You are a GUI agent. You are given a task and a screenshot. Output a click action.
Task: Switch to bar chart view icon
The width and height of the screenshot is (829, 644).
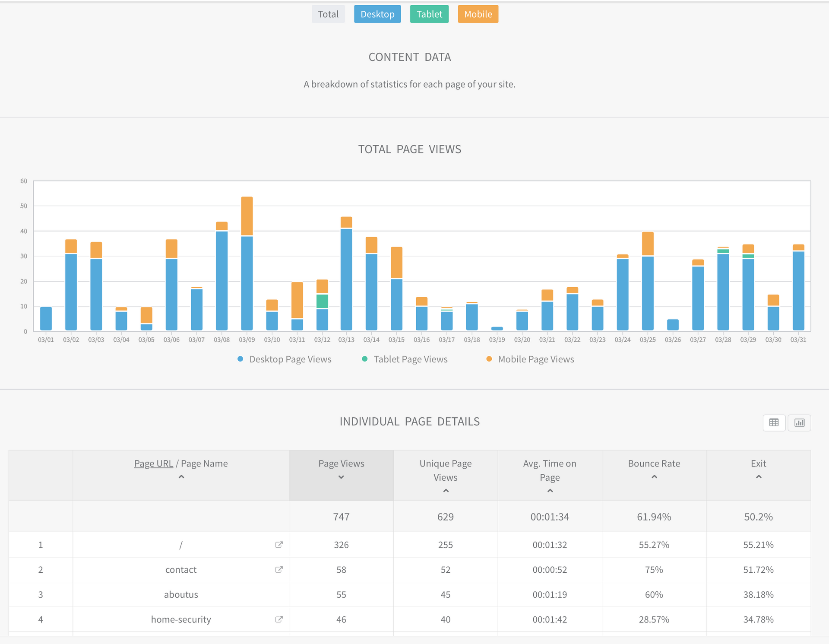[x=799, y=422]
